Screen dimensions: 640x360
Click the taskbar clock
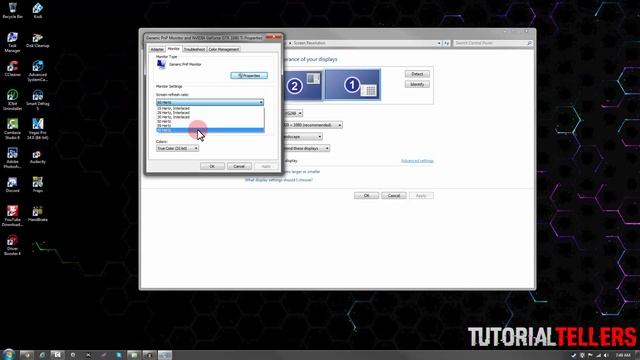pyautogui.click(x=623, y=355)
